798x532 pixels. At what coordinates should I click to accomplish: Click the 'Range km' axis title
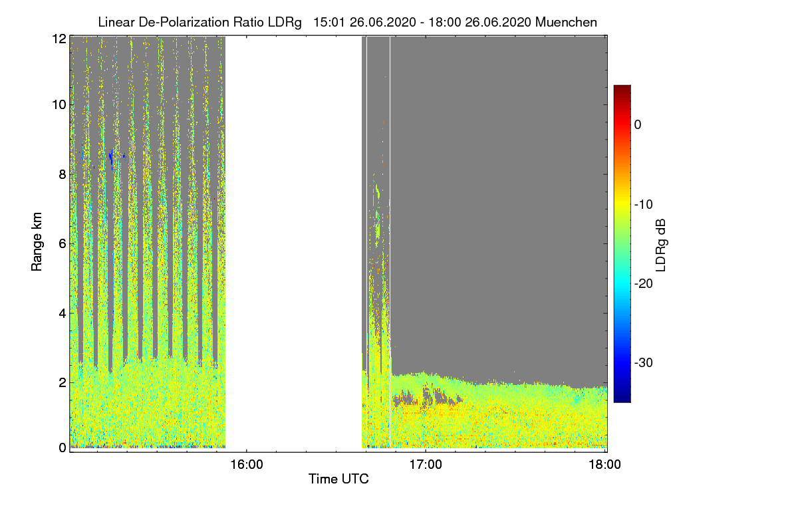(x=37, y=243)
